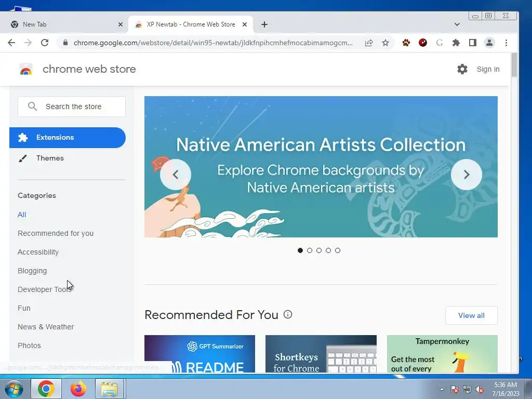This screenshot has width=532, height=399.
Task: Open News & Weather category
Action: click(x=46, y=327)
